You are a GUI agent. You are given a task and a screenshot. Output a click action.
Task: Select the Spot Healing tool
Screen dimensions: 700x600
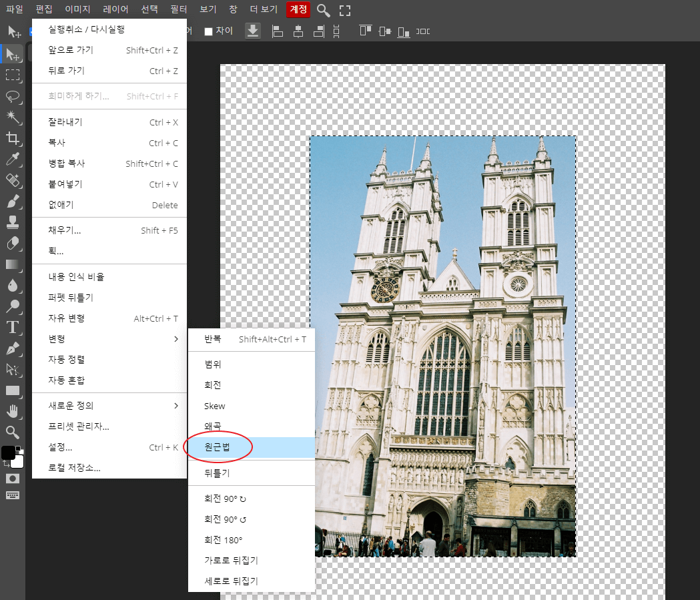[13, 180]
